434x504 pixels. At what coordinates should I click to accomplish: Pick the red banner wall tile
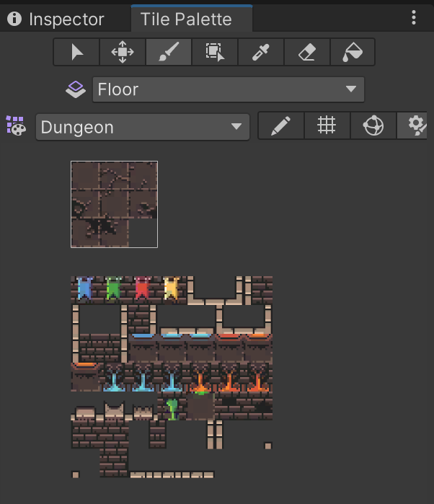coord(143,291)
